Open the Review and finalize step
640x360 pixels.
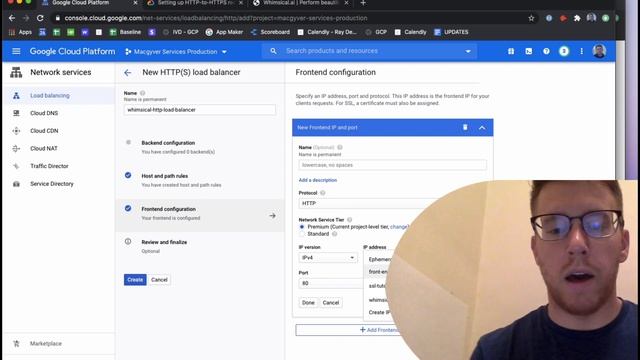[164, 242]
